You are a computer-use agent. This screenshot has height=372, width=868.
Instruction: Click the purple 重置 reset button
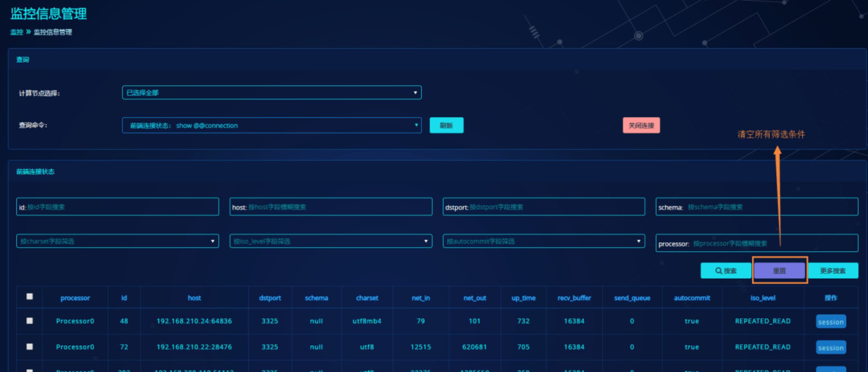[x=779, y=271]
